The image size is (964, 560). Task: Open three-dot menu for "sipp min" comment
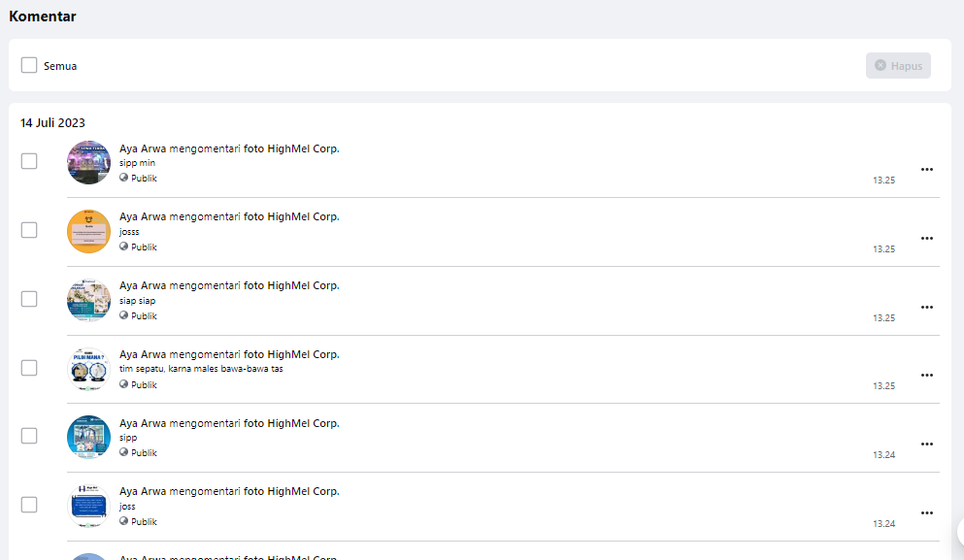926,170
